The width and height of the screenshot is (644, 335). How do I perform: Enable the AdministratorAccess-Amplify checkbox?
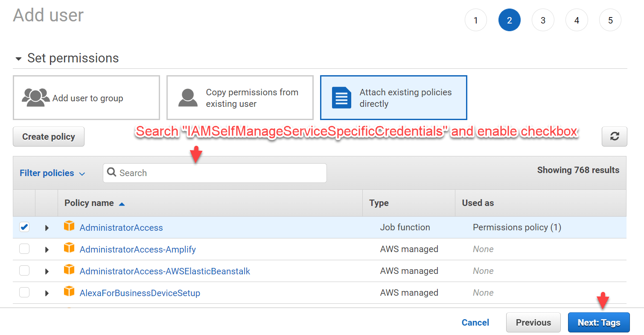(24, 249)
